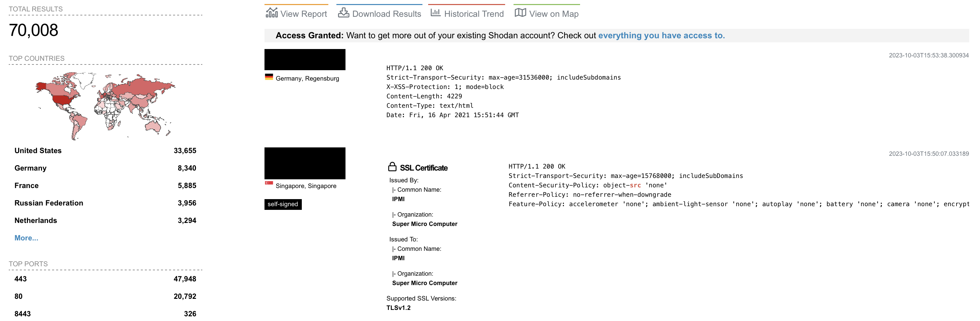Expand More... under Top Countries
Image resolution: width=980 pixels, height=321 pixels.
(x=26, y=238)
